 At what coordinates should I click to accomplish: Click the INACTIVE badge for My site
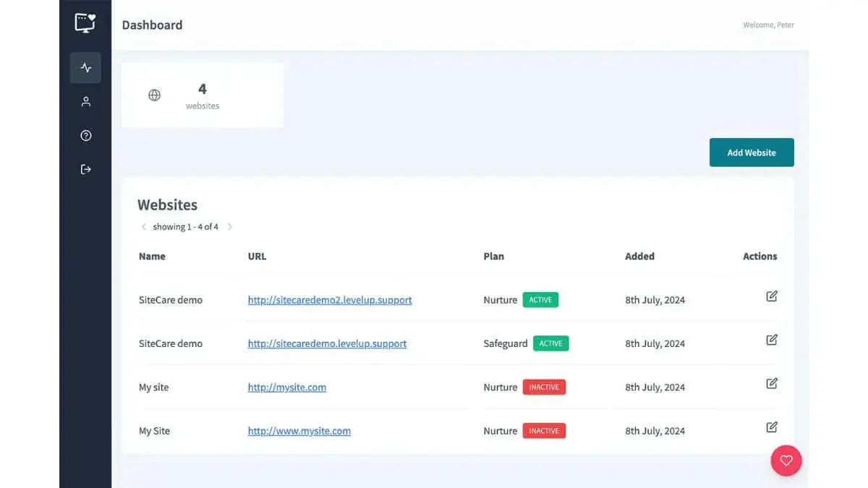click(x=544, y=387)
